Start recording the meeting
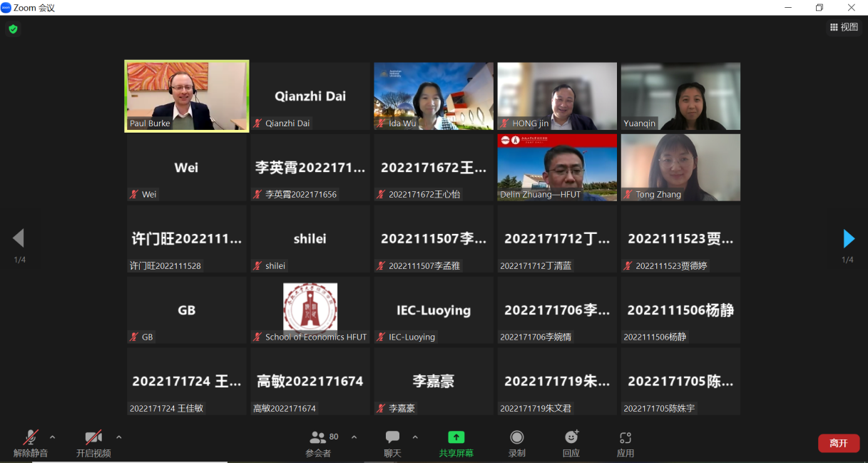Viewport: 868px width, 463px height. pyautogui.click(x=517, y=437)
